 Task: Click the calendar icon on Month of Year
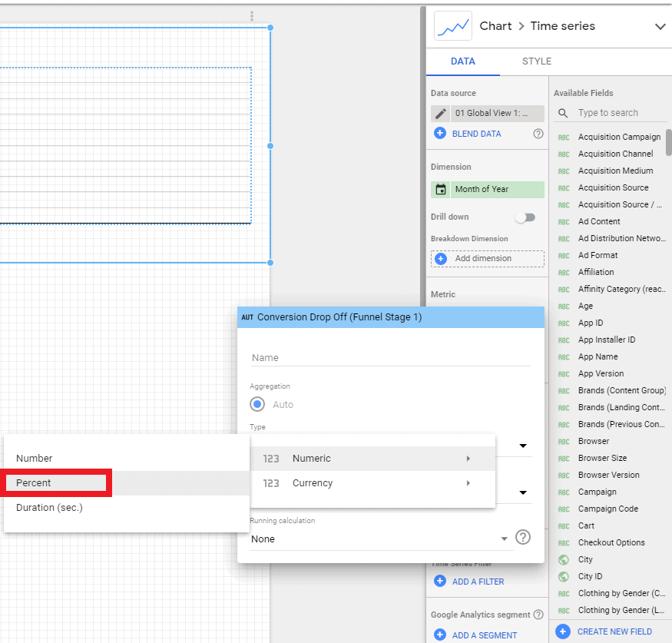[441, 189]
